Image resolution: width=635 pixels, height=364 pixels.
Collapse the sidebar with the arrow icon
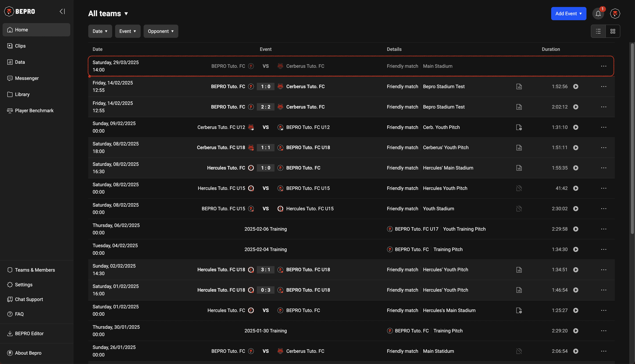[x=62, y=11]
